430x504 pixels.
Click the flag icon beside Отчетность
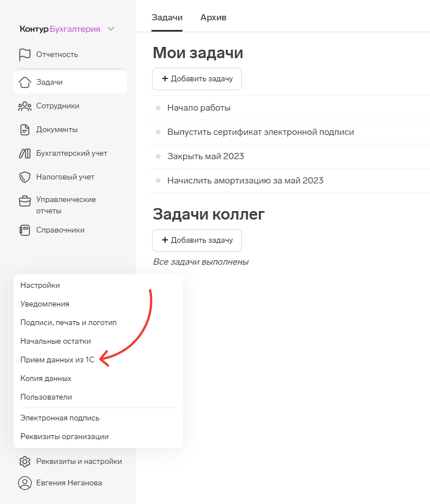pos(25,55)
